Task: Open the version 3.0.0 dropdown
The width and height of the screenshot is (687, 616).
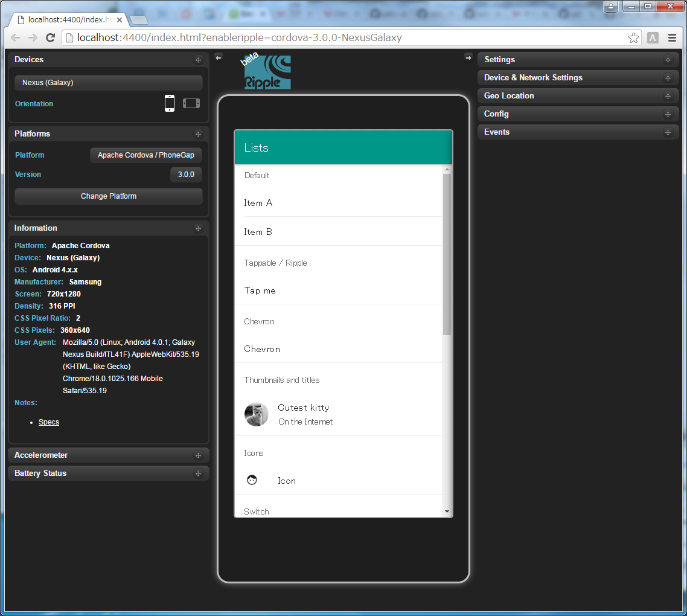Action: 186,175
